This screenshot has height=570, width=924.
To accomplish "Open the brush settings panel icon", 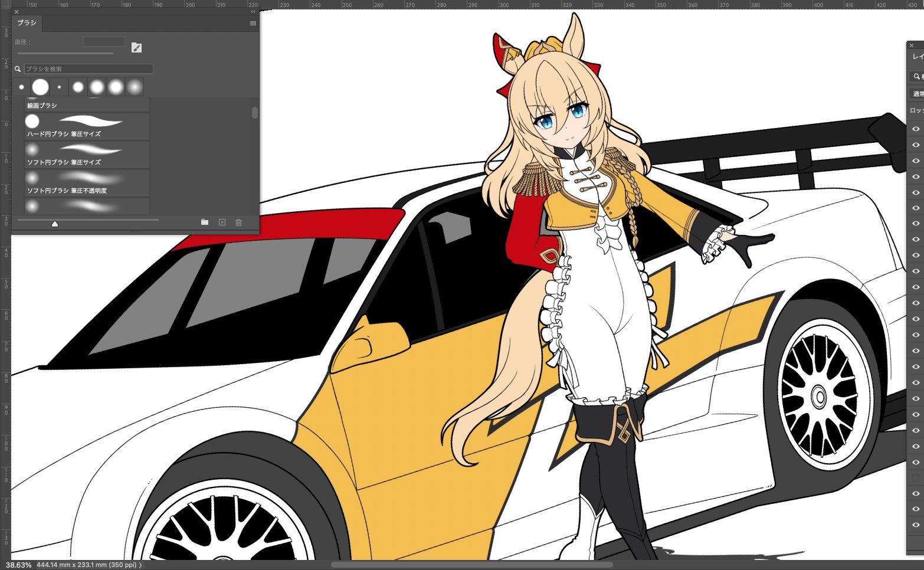I will 136,48.
